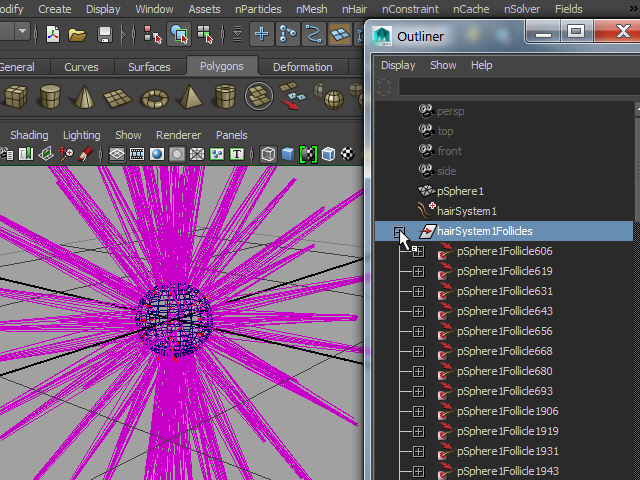Viewport: 640px width, 480px height.
Task: Switch to the Curves shelf tab
Action: [x=81, y=67]
